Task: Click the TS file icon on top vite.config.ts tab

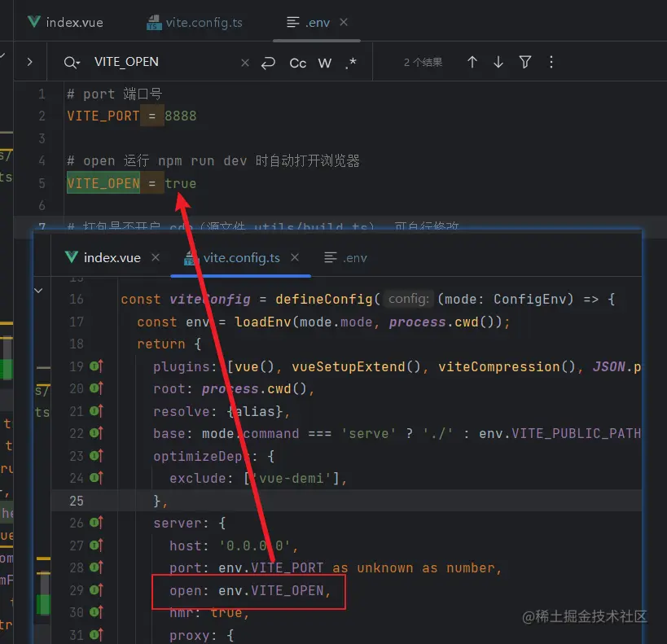Action: coord(154,22)
